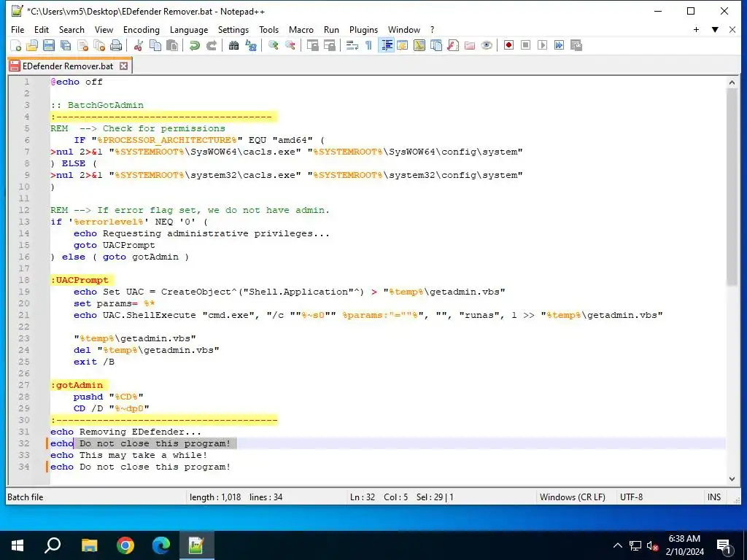Screen dimensions: 747x560
Task: Click the Windows (CR LF) status entry
Action: (572, 497)
